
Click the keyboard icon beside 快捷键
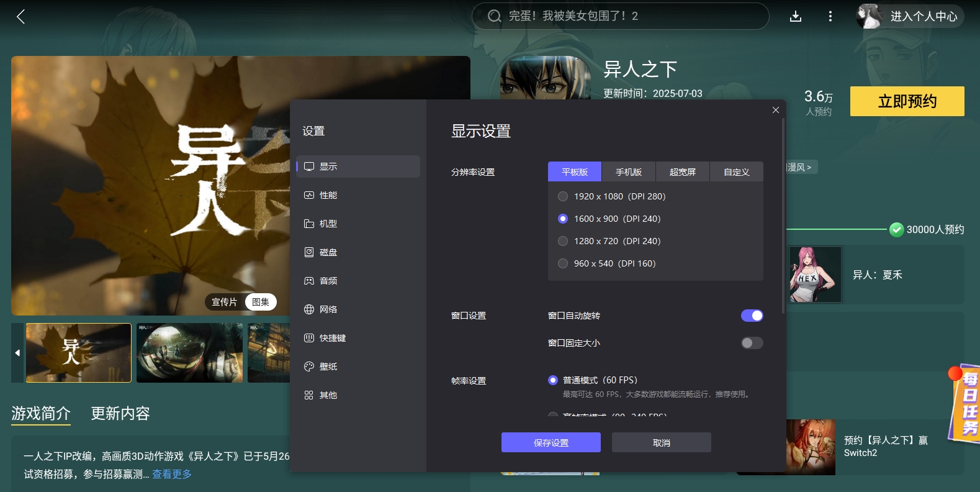(309, 338)
